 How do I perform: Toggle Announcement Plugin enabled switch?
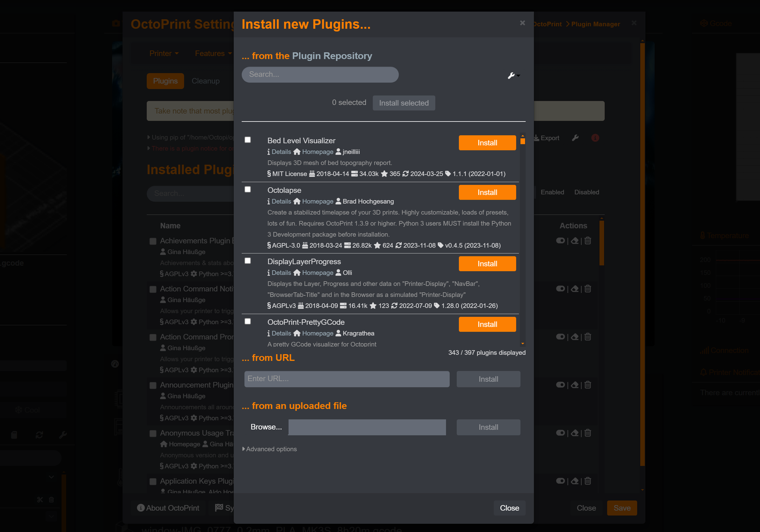tap(560, 385)
